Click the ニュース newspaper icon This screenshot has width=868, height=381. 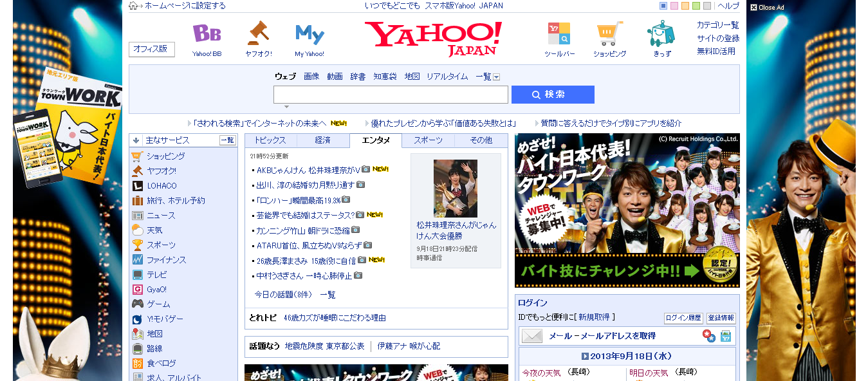coord(137,216)
